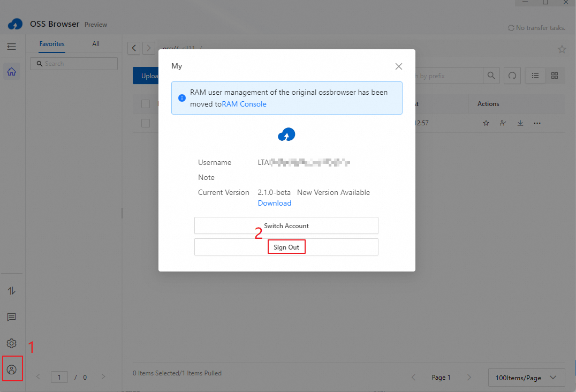The height and width of the screenshot is (392, 576).
Task: Open the feedback message icon
Action: [x=11, y=317]
